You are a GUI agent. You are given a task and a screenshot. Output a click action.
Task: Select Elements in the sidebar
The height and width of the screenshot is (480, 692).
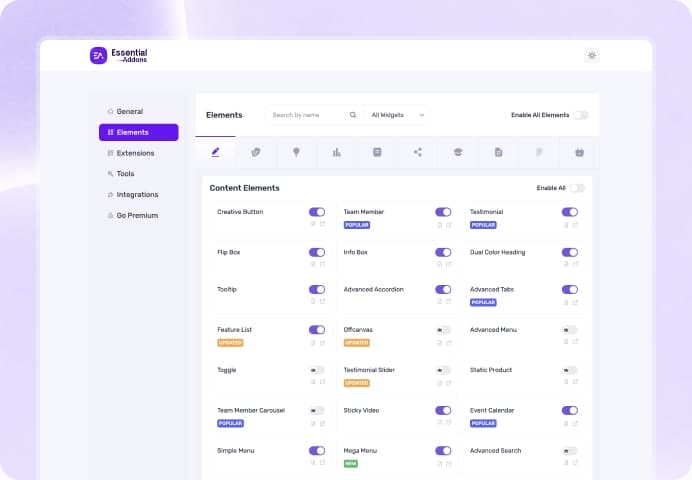click(139, 132)
